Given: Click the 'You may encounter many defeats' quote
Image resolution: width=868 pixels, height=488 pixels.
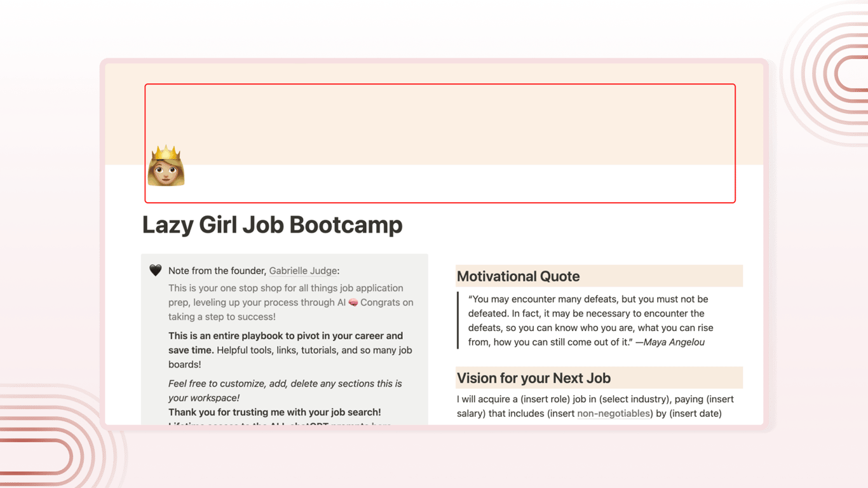Looking at the screenshot, I should tap(591, 321).
